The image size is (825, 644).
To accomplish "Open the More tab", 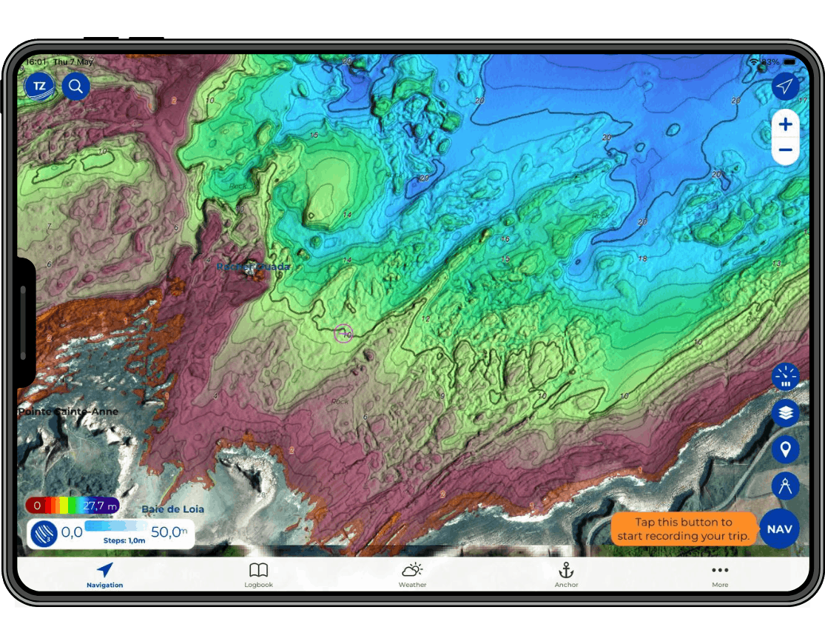I will (720, 575).
